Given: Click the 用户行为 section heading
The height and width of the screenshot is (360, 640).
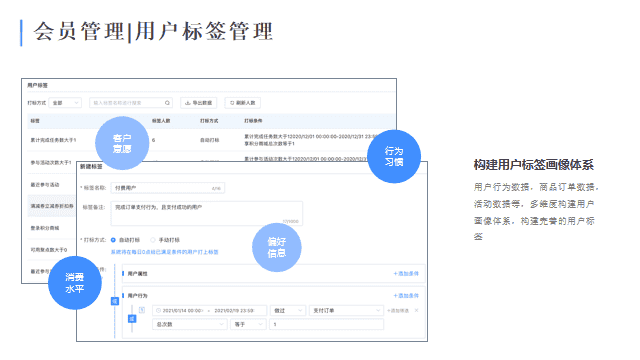Looking at the screenshot, I should [x=138, y=296].
